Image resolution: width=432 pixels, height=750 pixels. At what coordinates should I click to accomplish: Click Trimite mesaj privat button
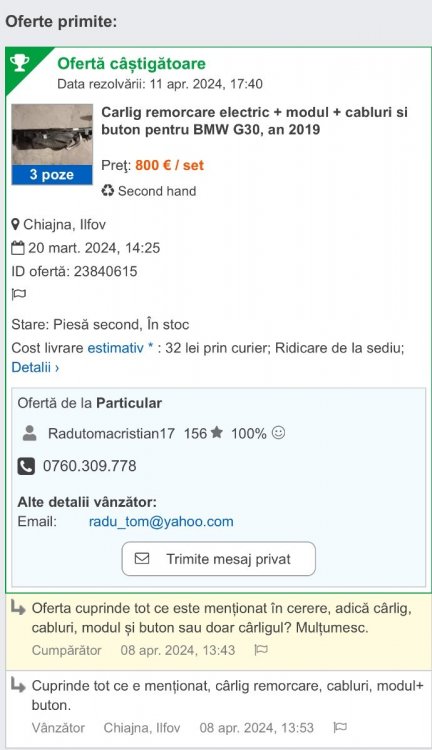[219, 559]
